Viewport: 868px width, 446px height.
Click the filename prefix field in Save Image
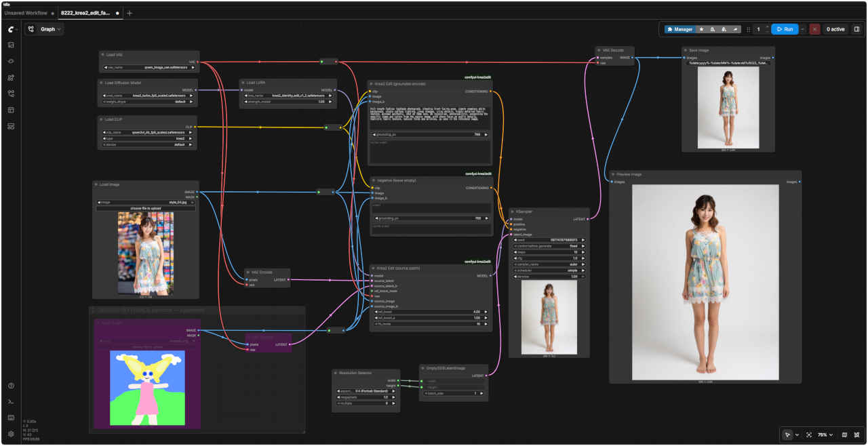(x=728, y=63)
